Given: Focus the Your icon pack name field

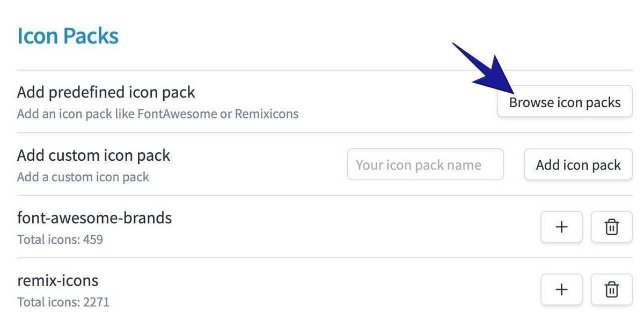Looking at the screenshot, I should 425,165.
